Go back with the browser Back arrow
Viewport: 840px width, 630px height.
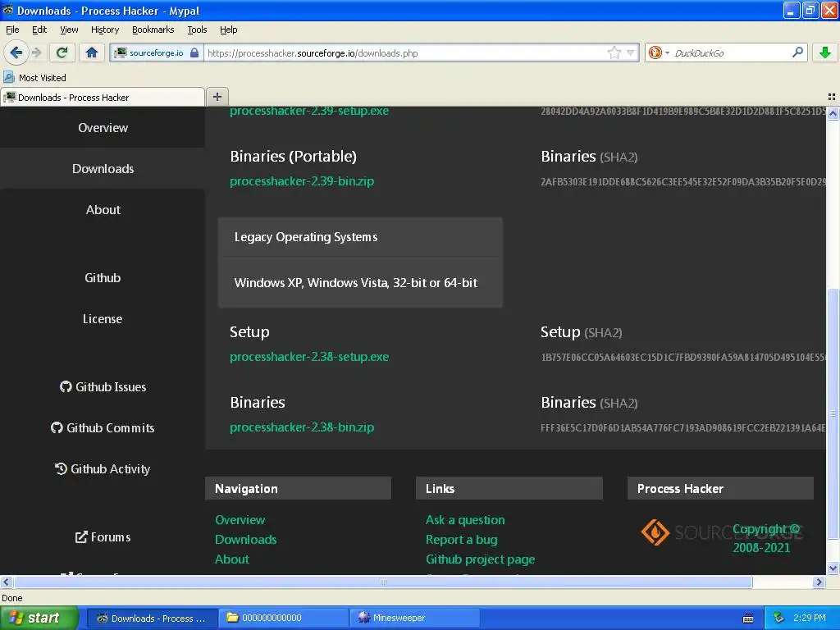[16, 52]
